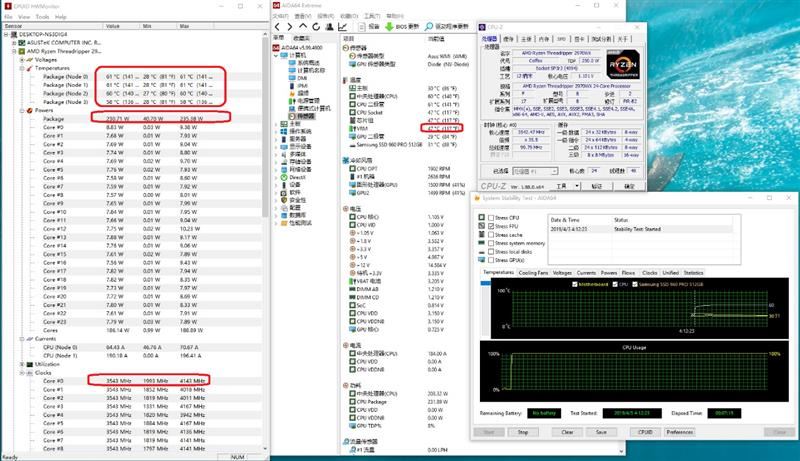Enable the Stress cache checkbox
This screenshot has width=800, height=461.
pos(491,235)
